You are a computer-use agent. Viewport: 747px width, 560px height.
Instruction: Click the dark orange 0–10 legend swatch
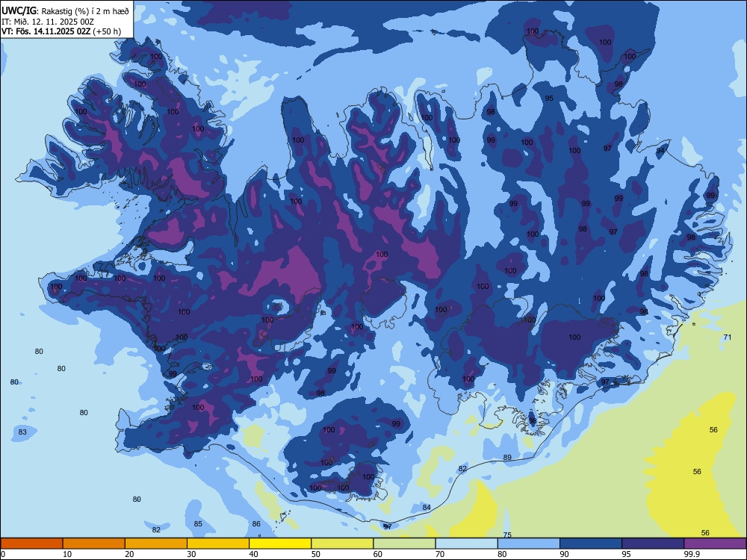pos(31,544)
